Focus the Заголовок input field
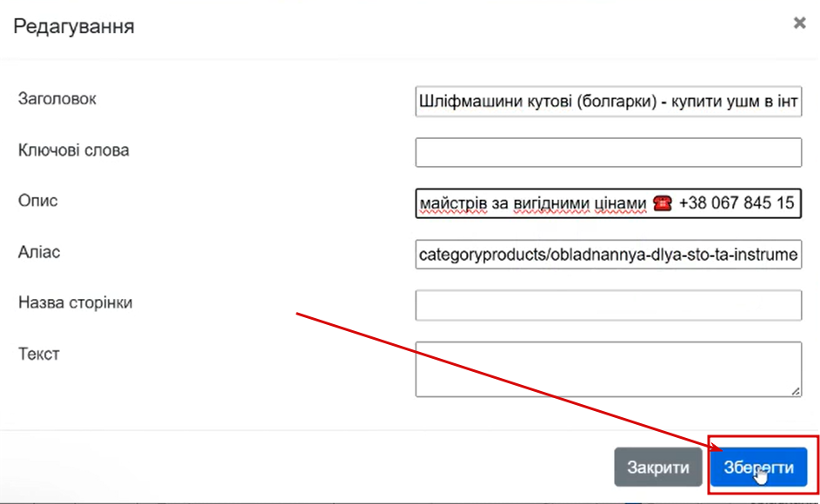Viewport: 820px width, 504px height. tap(608, 102)
